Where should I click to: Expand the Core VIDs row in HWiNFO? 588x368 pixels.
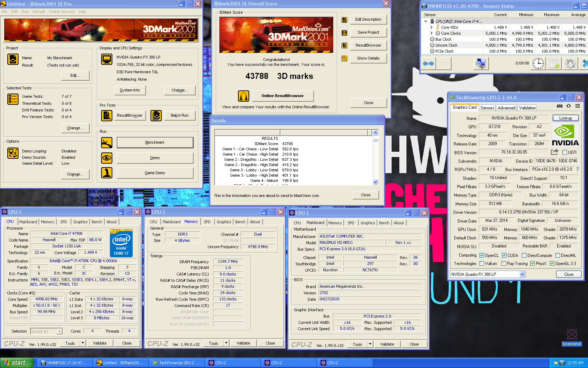pyautogui.click(x=432, y=27)
